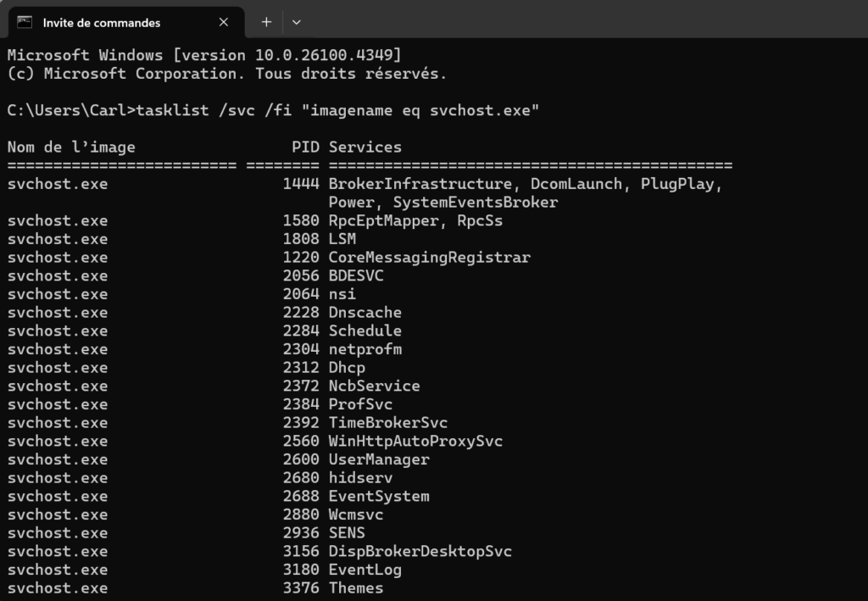Click the Dnscache service entry
The image size is (868, 601).
tap(365, 313)
